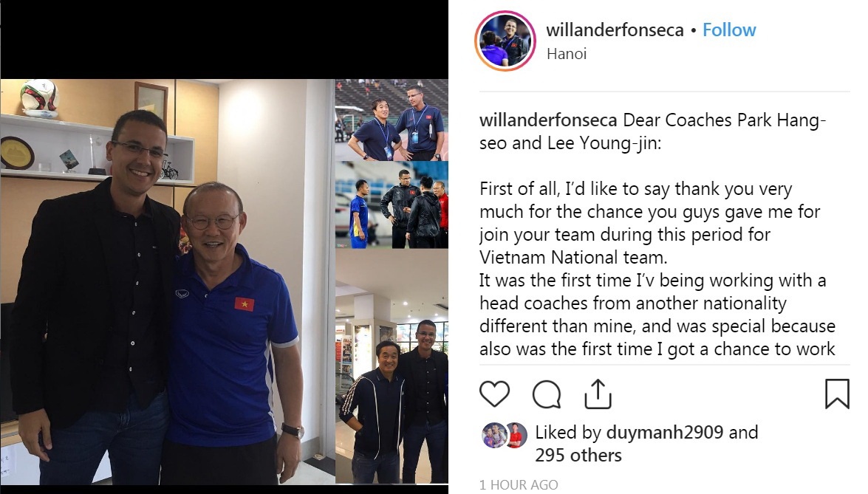Open willanderfonseca profile picture

[505, 41]
